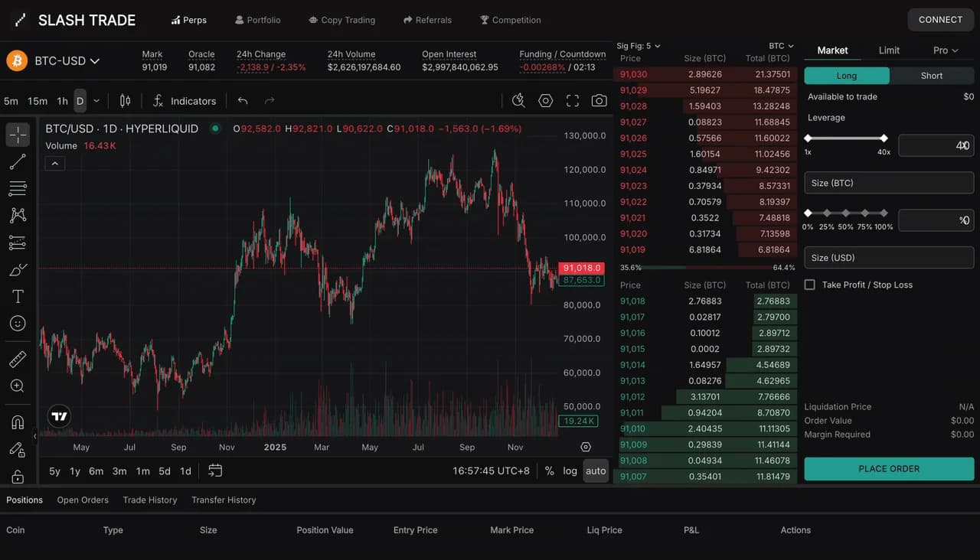
Task: Set chart range to 6m
Action: (96, 470)
